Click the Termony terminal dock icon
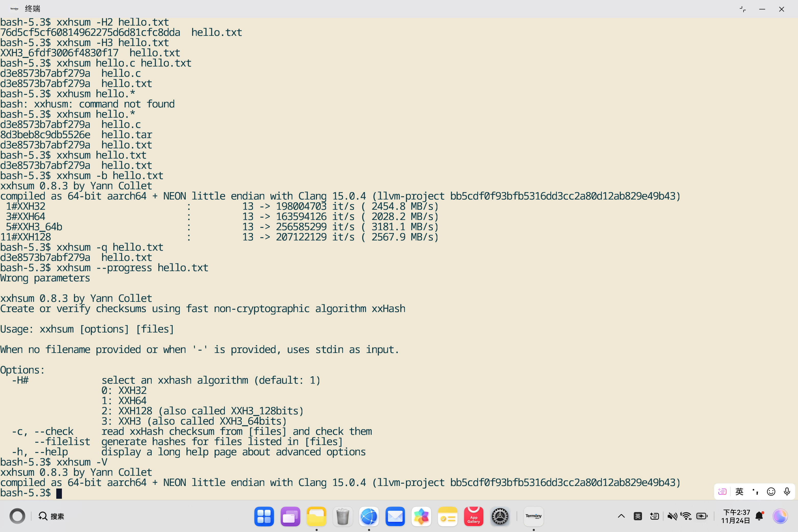 (533, 516)
